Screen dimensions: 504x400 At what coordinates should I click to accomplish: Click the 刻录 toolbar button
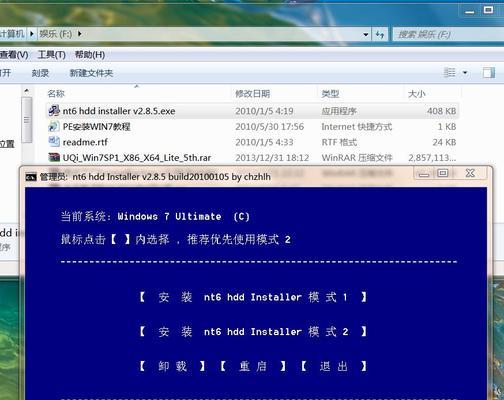[x=40, y=73]
